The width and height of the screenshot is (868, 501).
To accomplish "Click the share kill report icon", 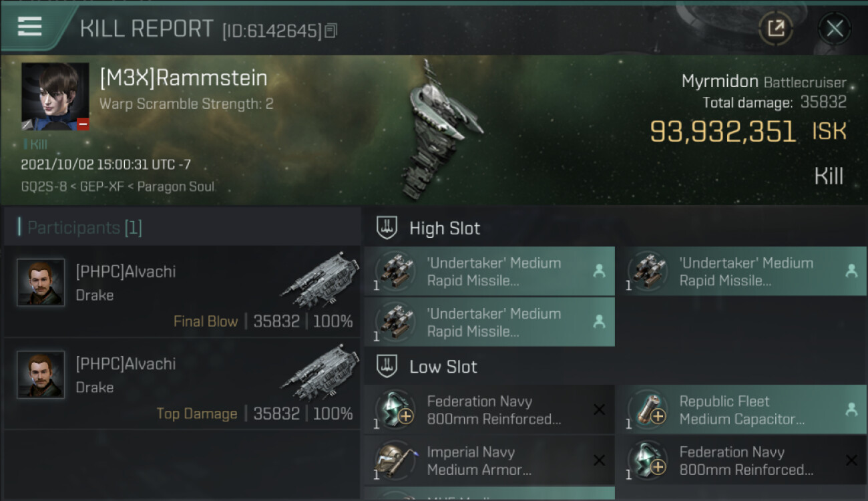I will point(775,28).
